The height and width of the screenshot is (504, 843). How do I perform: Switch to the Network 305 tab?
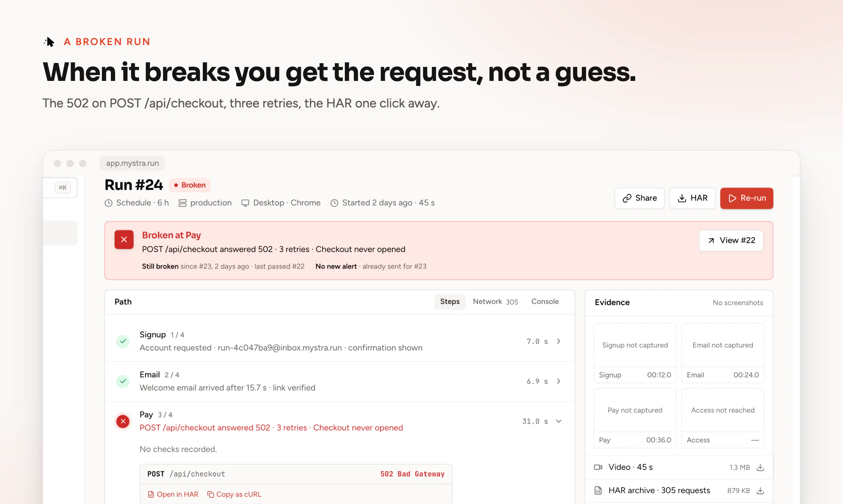[495, 302]
